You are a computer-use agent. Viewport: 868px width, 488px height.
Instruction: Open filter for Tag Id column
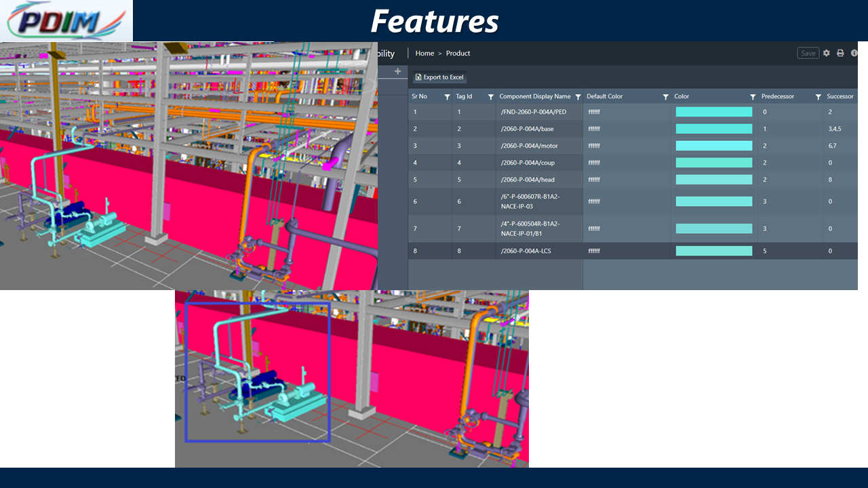click(491, 97)
